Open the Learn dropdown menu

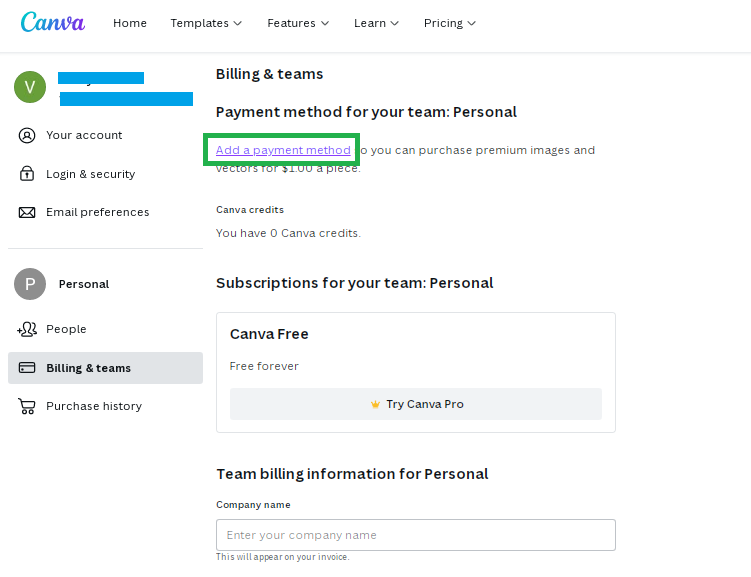point(376,23)
